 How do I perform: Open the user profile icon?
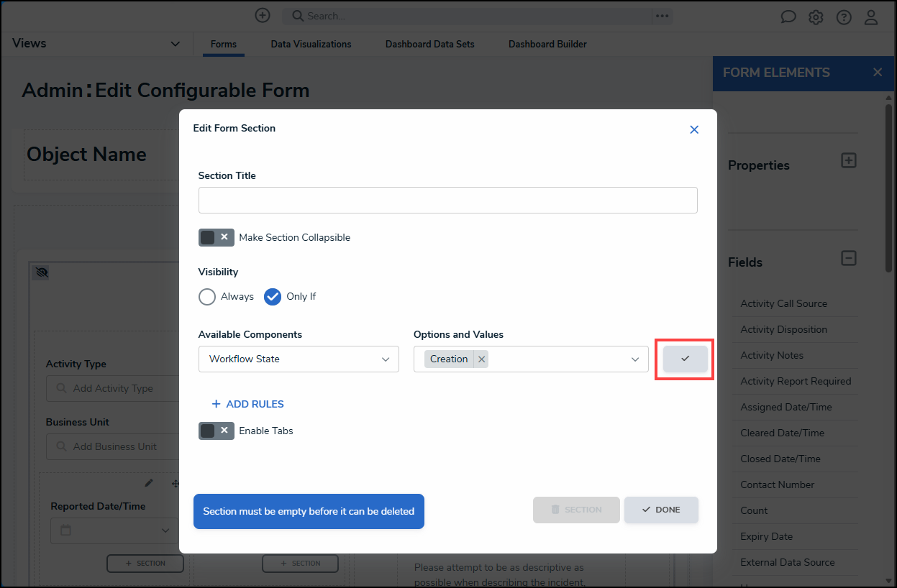click(871, 17)
